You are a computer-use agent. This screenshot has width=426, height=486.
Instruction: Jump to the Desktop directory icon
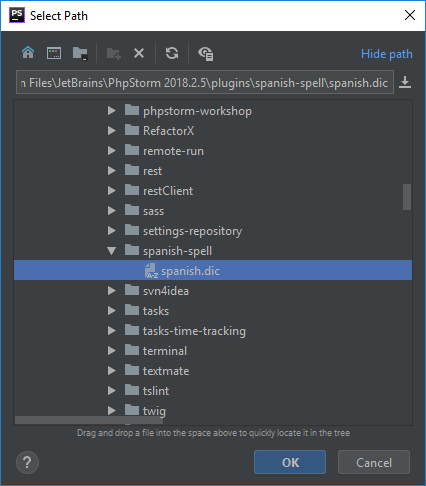[54, 53]
